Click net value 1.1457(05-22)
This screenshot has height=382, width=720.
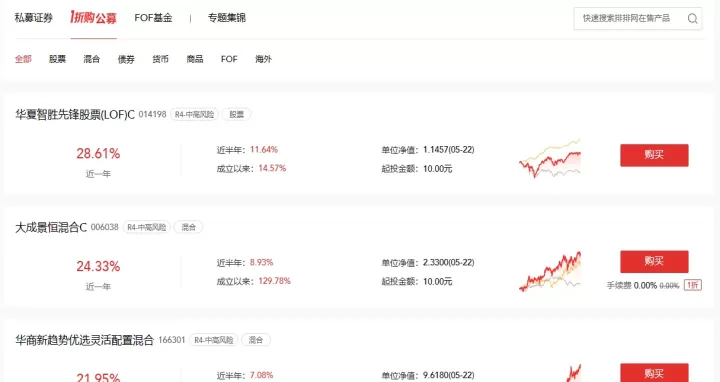point(449,150)
